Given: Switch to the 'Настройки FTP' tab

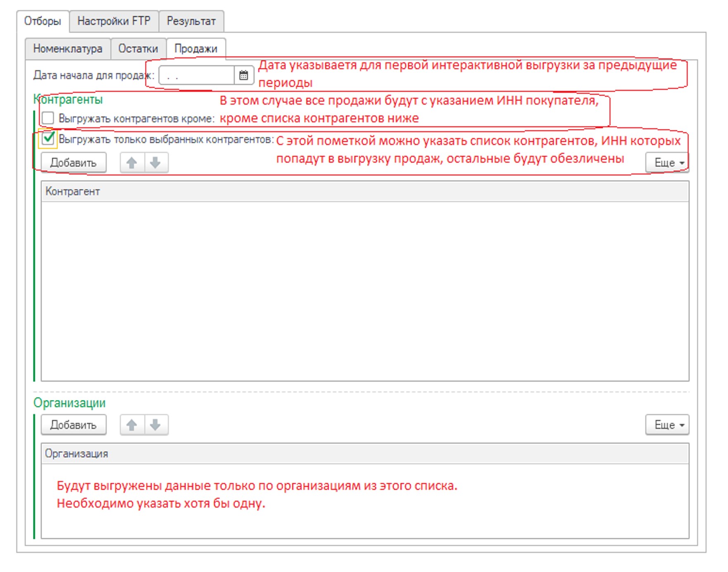Looking at the screenshot, I should click(x=114, y=21).
